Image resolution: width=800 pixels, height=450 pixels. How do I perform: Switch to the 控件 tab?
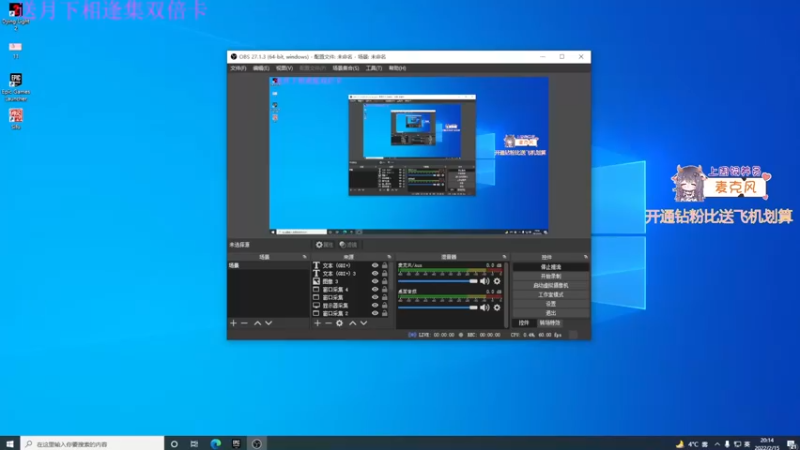click(524, 323)
